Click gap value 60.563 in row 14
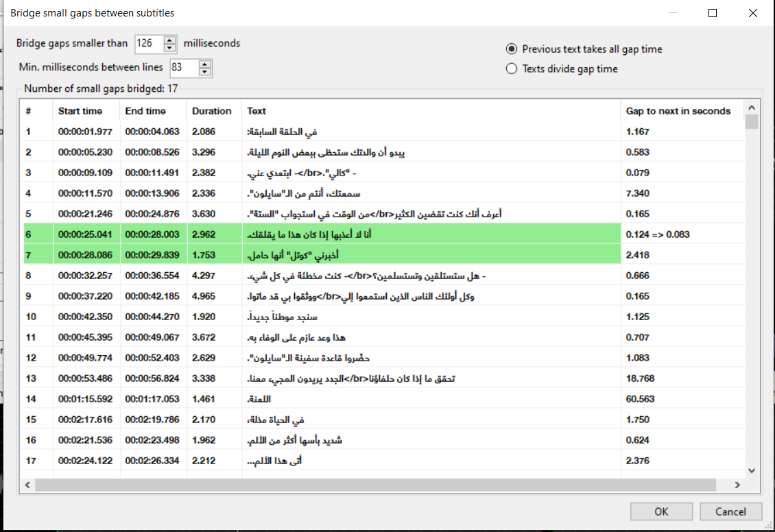The height and width of the screenshot is (532, 775). [640, 399]
